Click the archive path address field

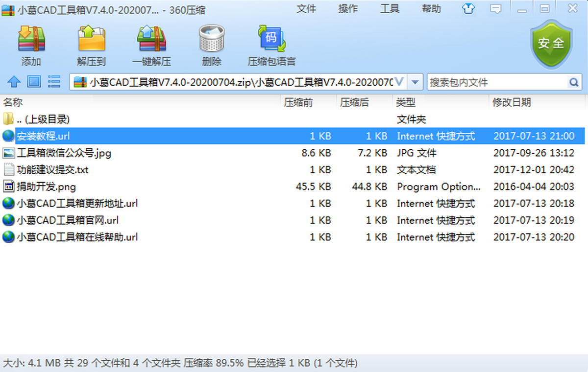[x=241, y=82]
